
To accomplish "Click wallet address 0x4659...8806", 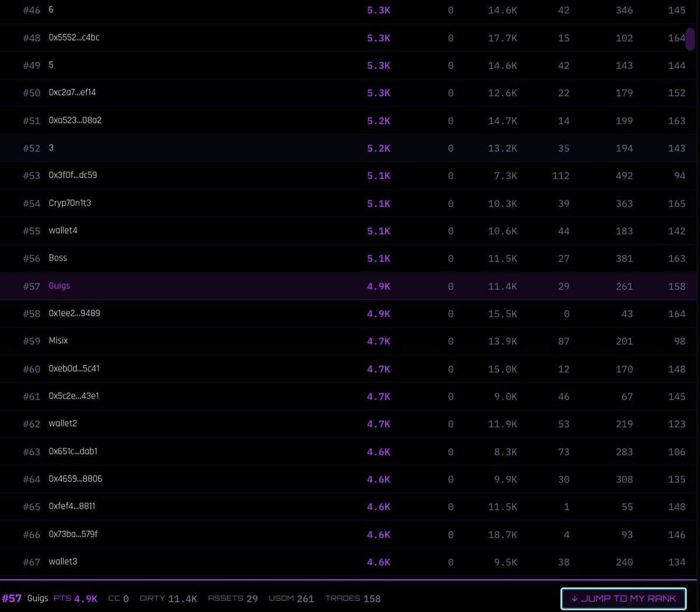I will pos(75,479).
